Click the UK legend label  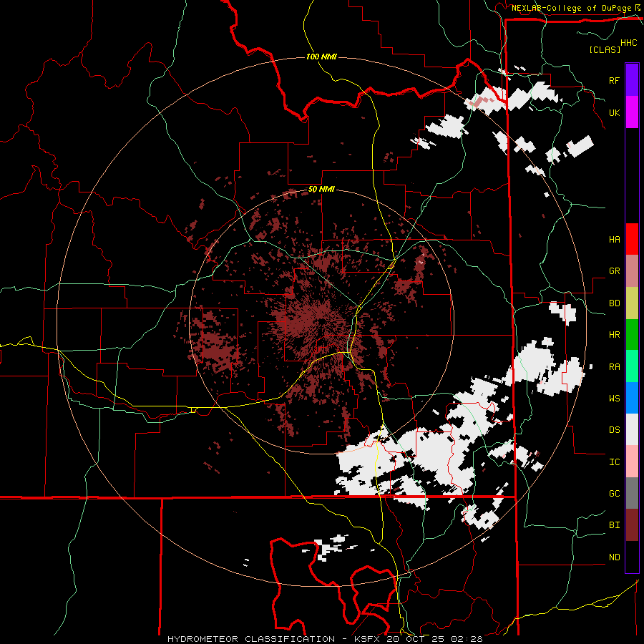click(614, 112)
